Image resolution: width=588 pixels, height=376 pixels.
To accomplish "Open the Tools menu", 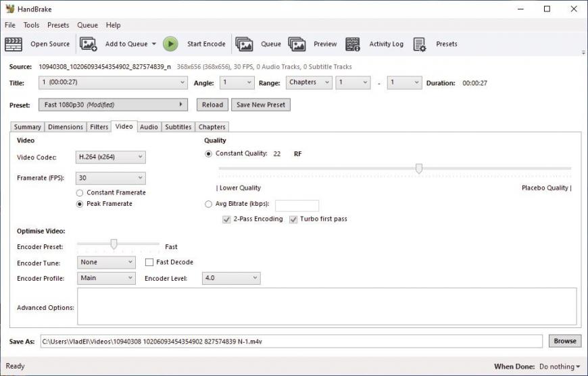I will coord(31,25).
